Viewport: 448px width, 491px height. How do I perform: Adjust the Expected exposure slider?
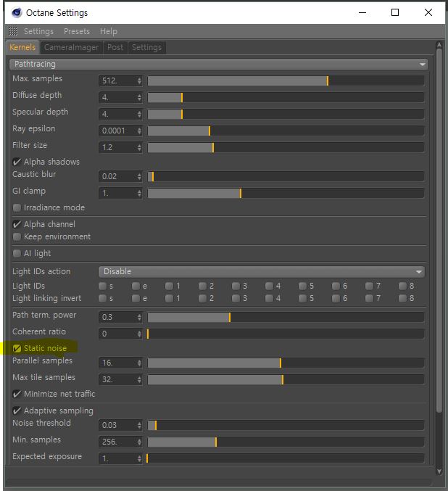point(286,458)
